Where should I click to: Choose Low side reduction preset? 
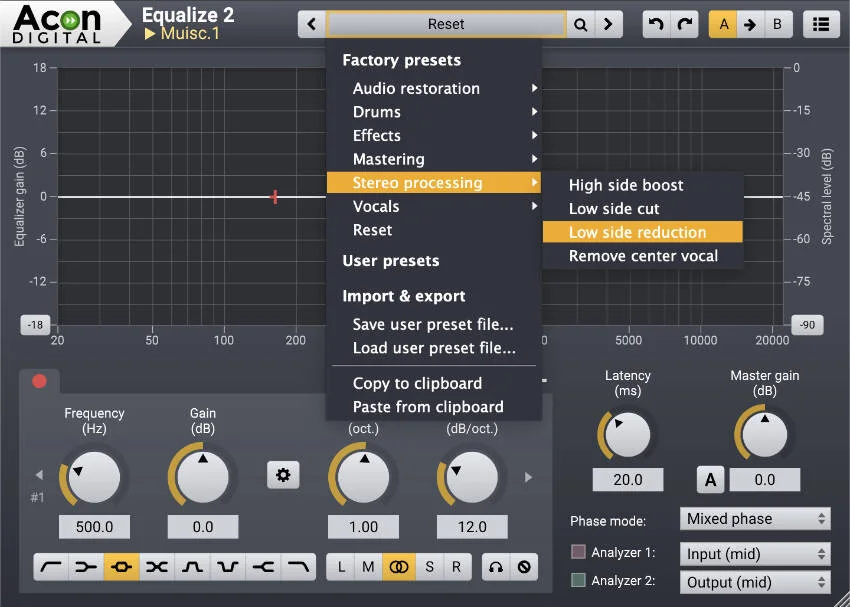[642, 233]
